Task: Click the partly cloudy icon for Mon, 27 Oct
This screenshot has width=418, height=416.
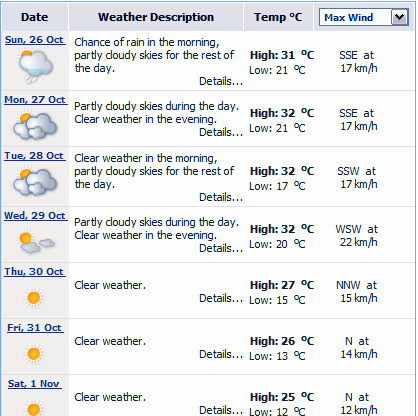Action: pos(35,126)
